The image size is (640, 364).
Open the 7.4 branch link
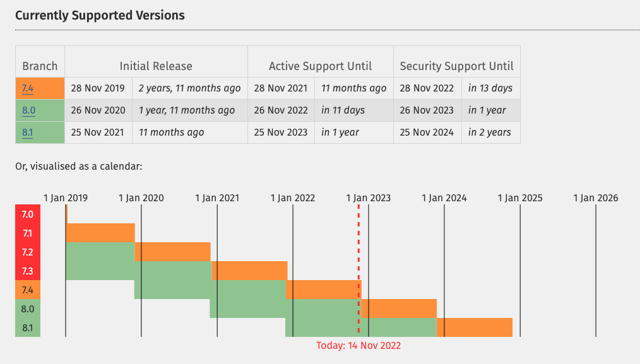point(28,88)
